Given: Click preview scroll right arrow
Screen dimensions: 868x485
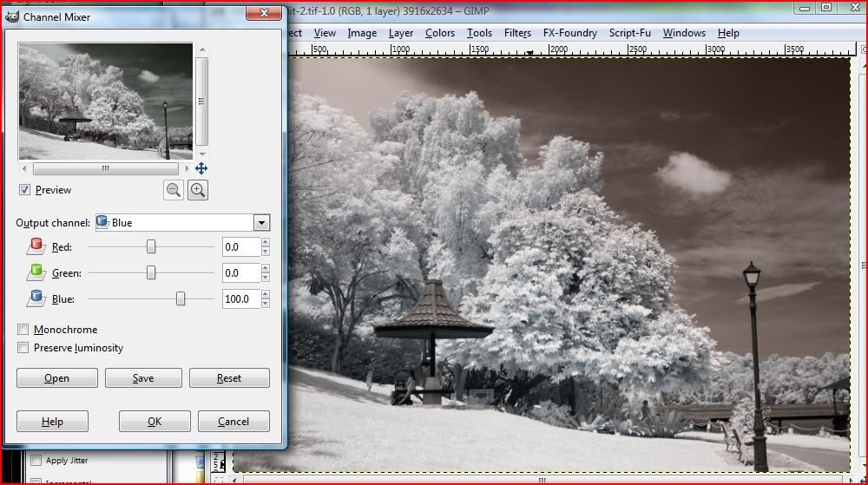Looking at the screenshot, I should click(187, 168).
